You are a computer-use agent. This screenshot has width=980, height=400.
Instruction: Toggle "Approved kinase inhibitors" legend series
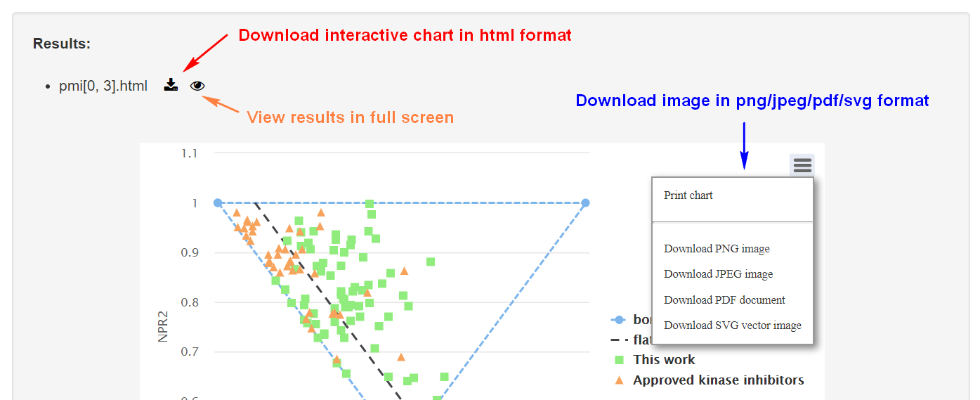pyautogui.click(x=718, y=380)
